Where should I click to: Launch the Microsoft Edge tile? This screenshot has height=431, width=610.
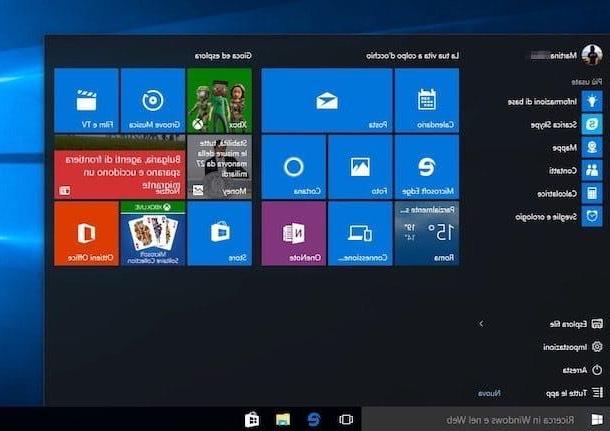click(x=427, y=167)
